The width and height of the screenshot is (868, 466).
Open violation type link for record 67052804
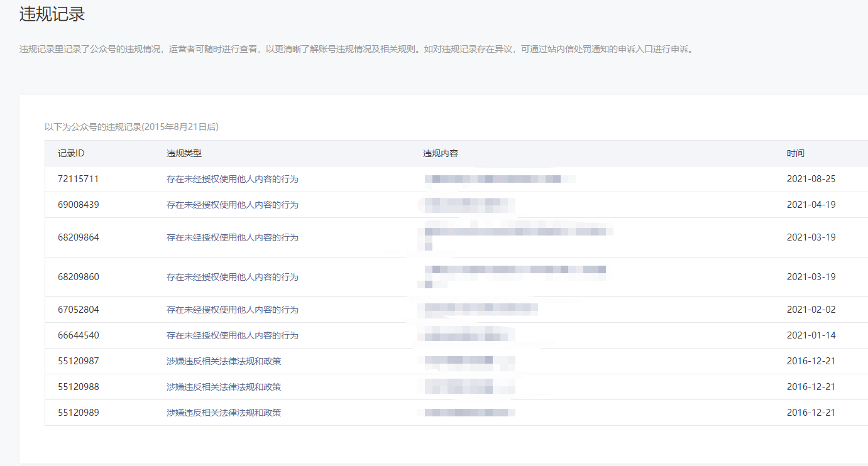[232, 310]
